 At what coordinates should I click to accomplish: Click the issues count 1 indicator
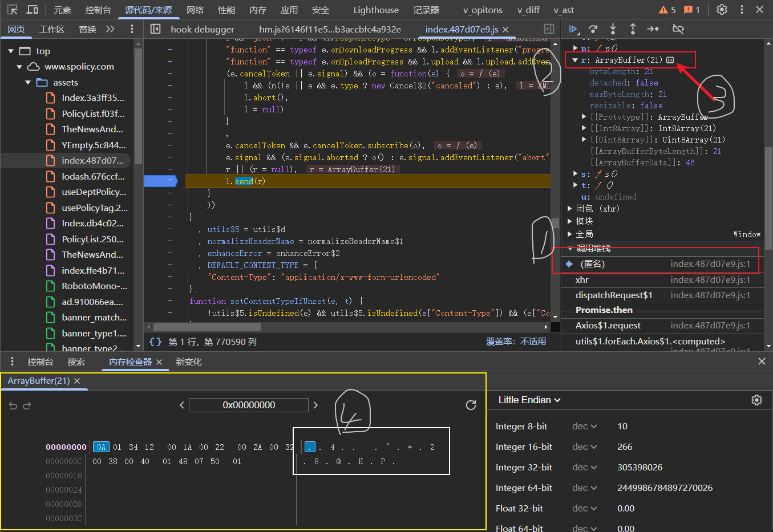(691, 10)
